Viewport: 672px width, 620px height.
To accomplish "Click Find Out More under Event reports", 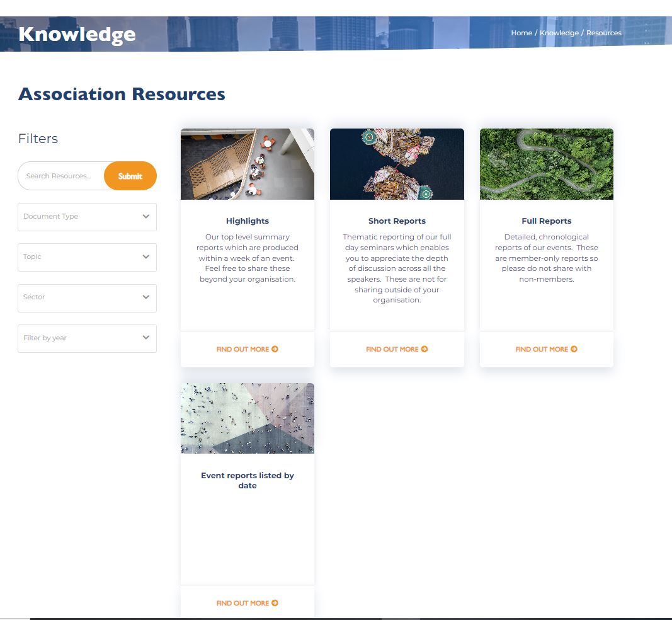I will [x=248, y=603].
